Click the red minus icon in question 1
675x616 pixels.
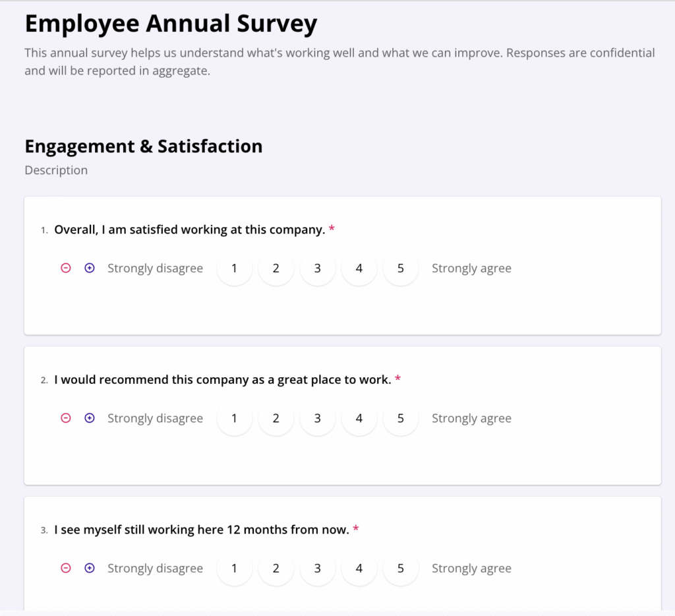[x=66, y=268]
